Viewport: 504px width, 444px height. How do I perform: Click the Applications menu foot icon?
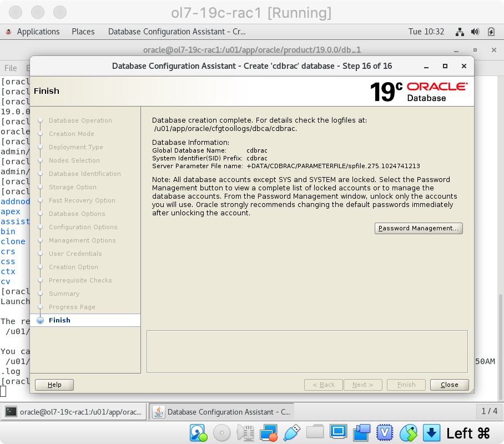[9, 32]
